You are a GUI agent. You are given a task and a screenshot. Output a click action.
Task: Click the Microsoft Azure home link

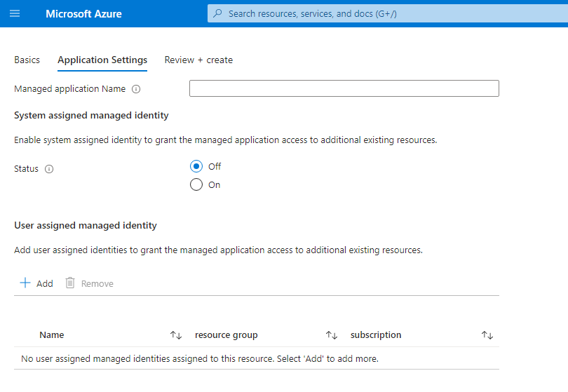(x=83, y=13)
